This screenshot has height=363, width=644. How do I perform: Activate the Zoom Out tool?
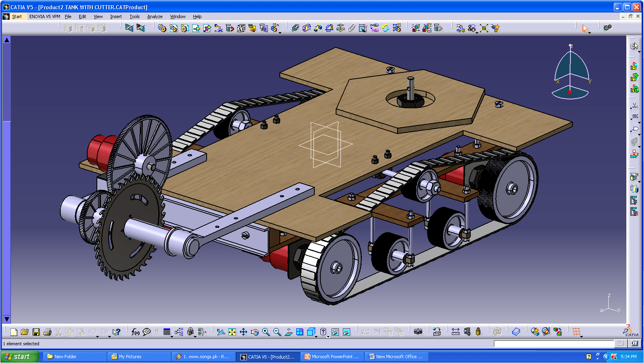point(276,332)
